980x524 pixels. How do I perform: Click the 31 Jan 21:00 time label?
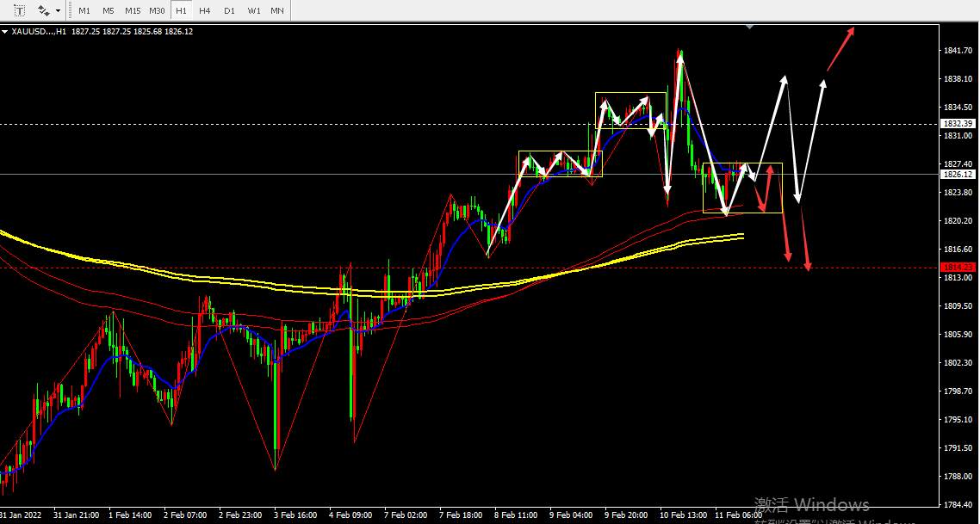[76, 515]
